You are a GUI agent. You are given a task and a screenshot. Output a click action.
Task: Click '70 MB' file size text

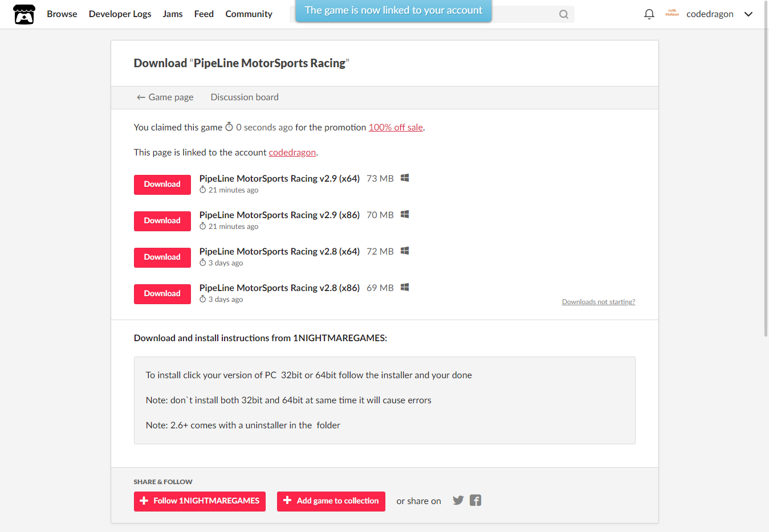380,215
